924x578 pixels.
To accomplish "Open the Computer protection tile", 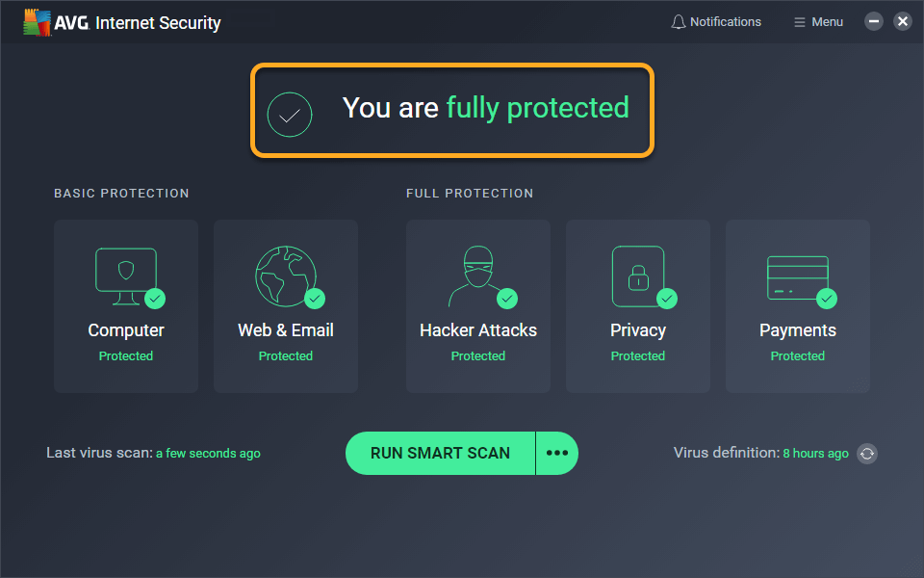I will 126,306.
